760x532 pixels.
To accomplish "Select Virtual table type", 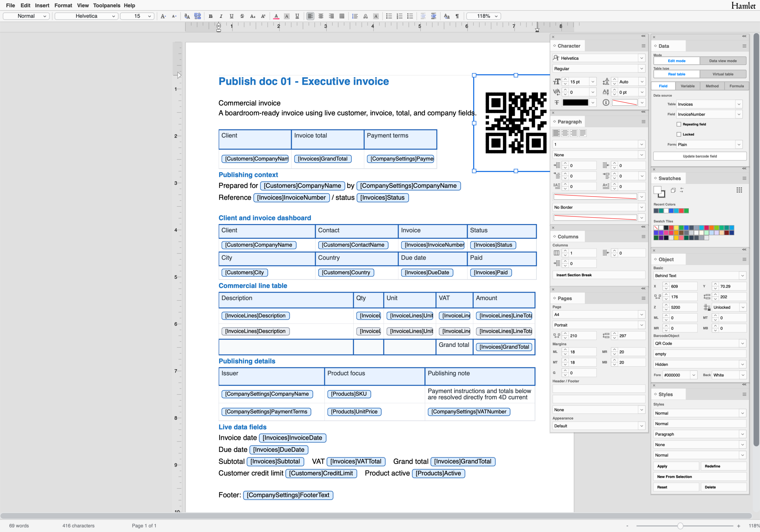I will point(723,74).
